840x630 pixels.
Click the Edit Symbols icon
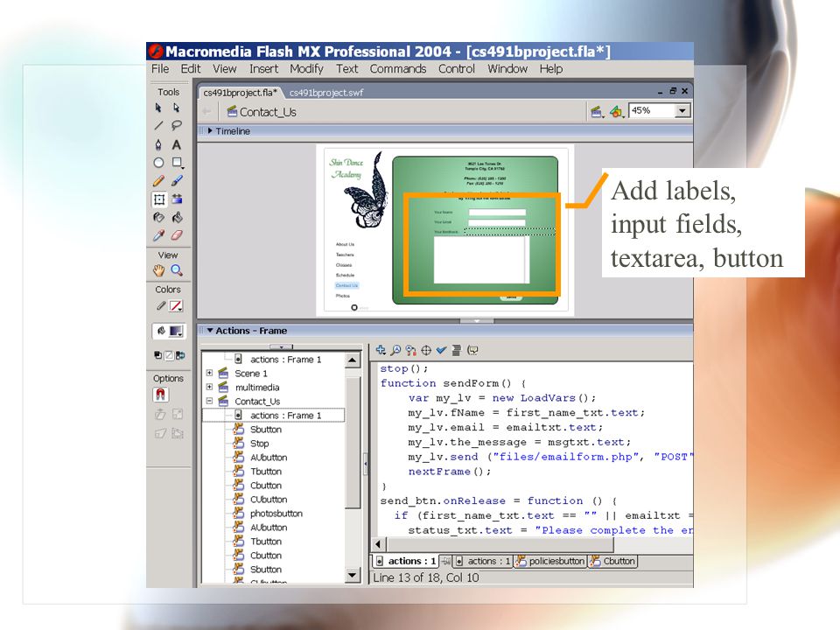(x=617, y=111)
